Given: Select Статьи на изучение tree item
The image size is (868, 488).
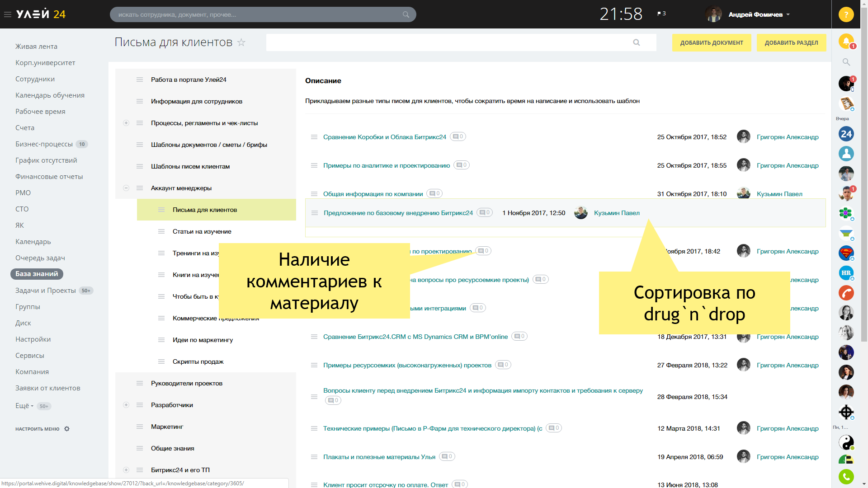Looking at the screenshot, I should [x=202, y=231].
